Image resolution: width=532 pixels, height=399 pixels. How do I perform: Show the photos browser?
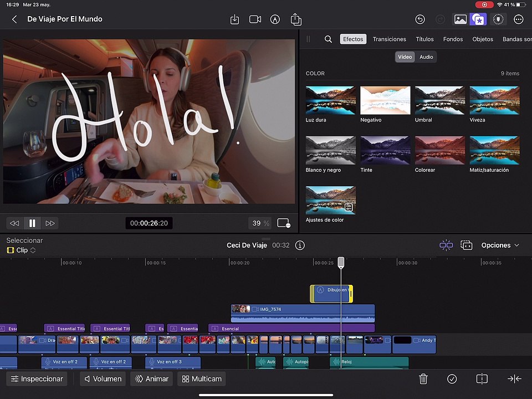tap(461, 19)
